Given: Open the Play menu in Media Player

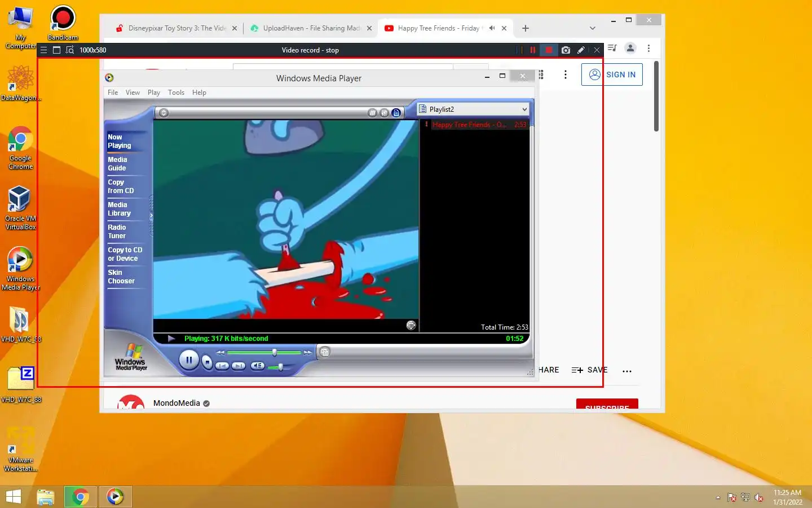Looking at the screenshot, I should click(154, 93).
